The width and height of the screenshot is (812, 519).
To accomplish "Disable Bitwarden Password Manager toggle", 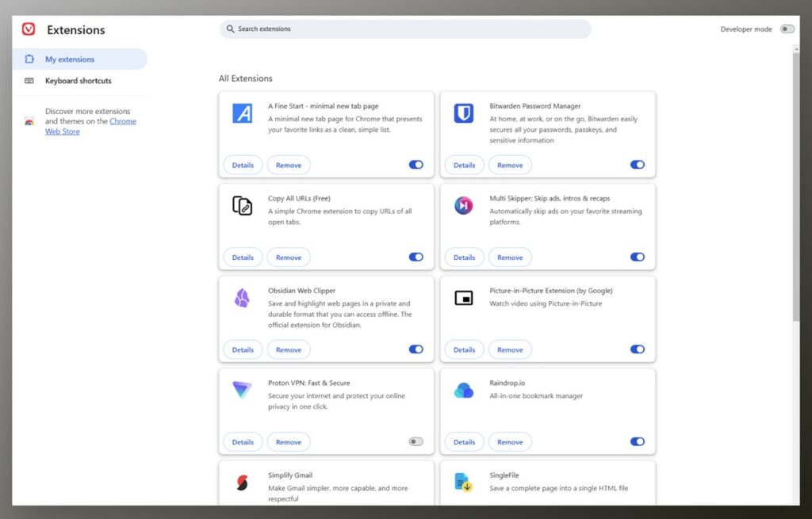I will point(638,165).
